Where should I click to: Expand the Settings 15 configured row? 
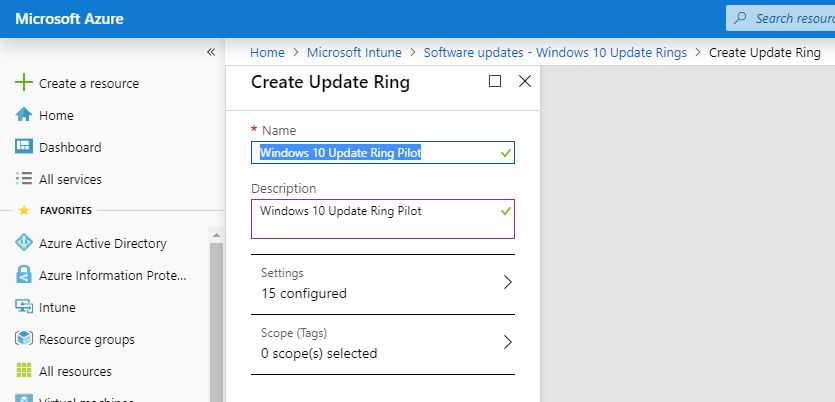(x=383, y=284)
